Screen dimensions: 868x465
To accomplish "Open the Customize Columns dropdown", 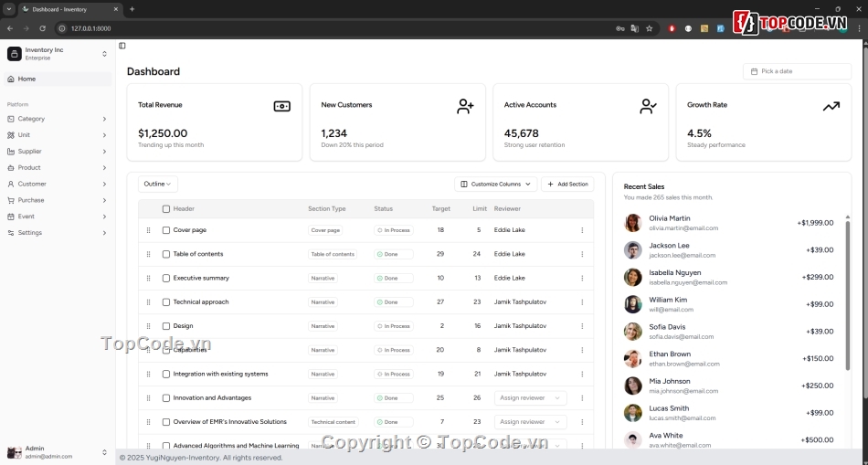I will pos(495,184).
